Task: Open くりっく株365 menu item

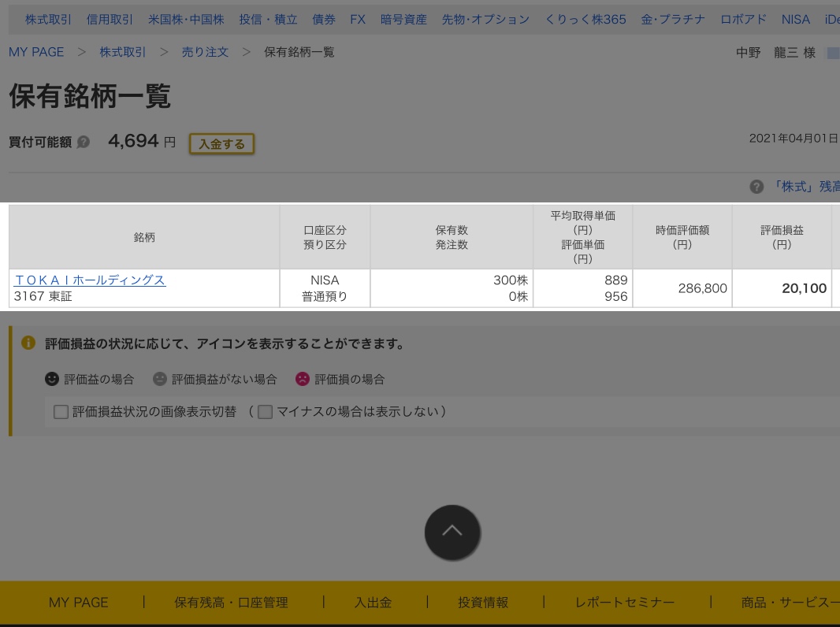Action: pyautogui.click(x=585, y=19)
